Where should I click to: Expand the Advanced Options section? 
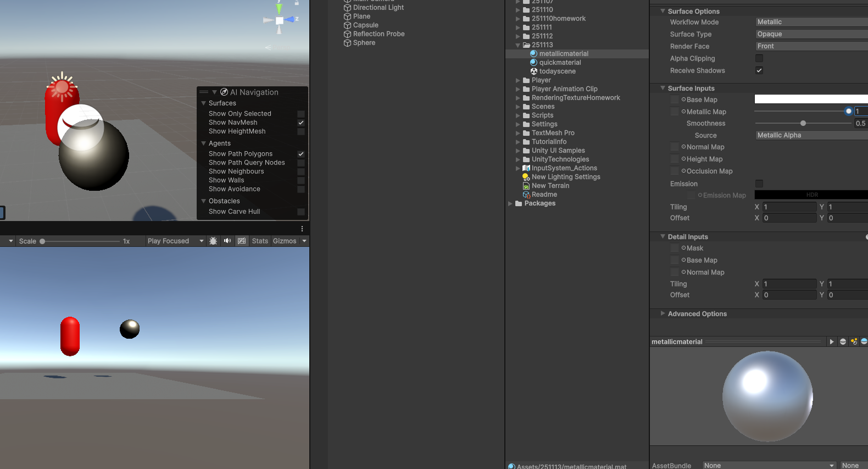[663, 313]
